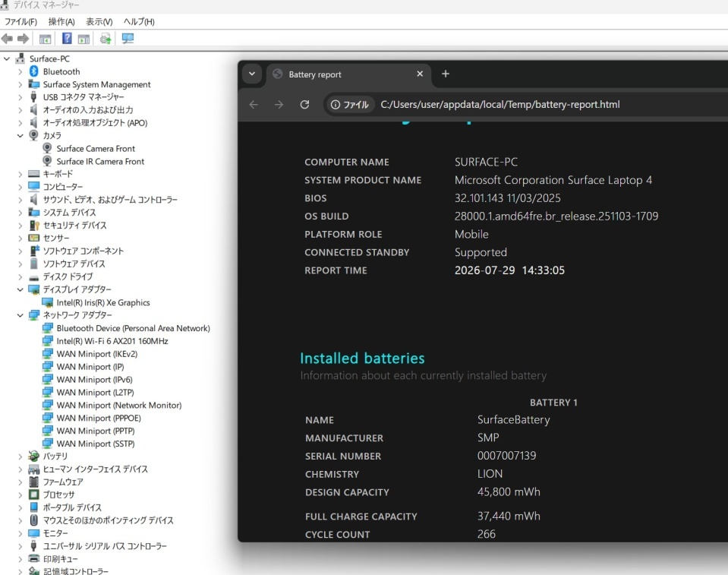
Task: Open the 操作(A) menu
Action: pos(61,21)
